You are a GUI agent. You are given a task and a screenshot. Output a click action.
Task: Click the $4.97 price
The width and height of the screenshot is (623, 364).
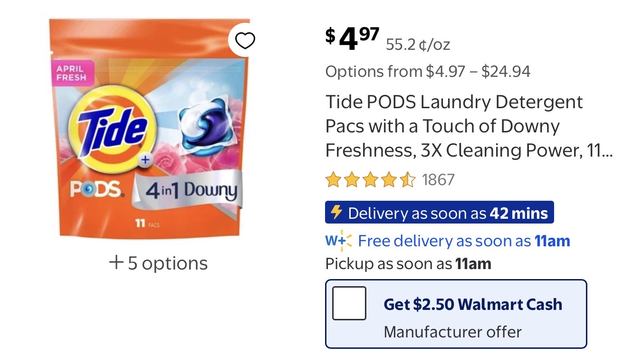352,38
